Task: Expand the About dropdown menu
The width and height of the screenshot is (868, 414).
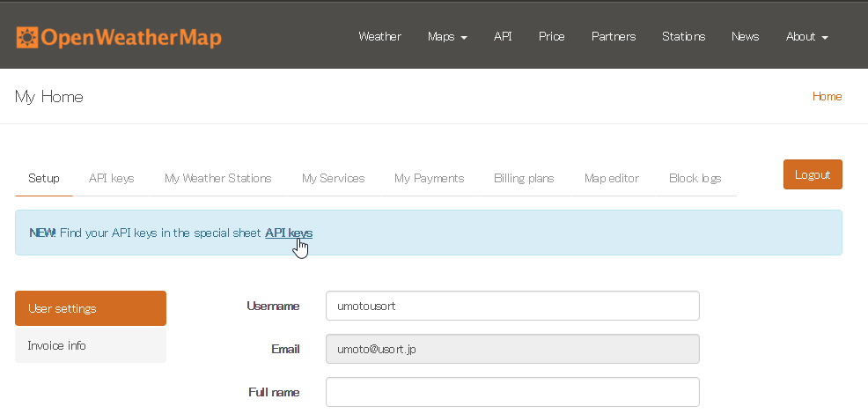Action: coord(806,37)
